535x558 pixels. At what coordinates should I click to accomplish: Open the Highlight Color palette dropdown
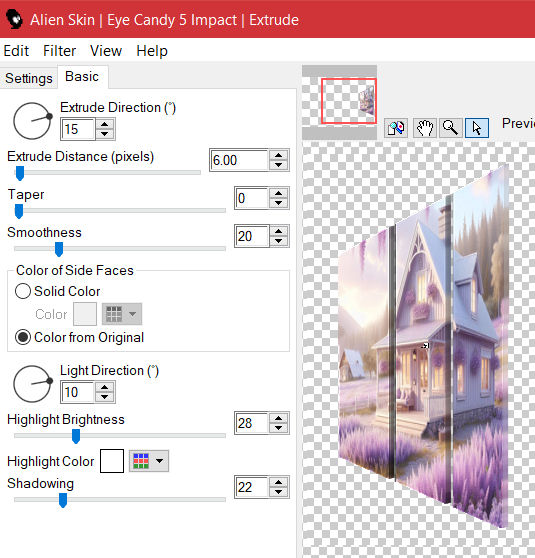click(149, 461)
